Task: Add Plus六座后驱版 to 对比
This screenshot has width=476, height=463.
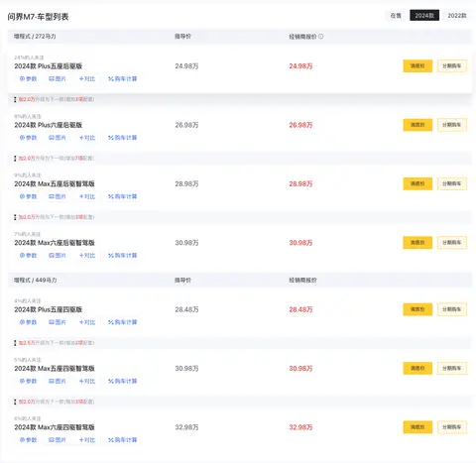Action: pos(87,138)
